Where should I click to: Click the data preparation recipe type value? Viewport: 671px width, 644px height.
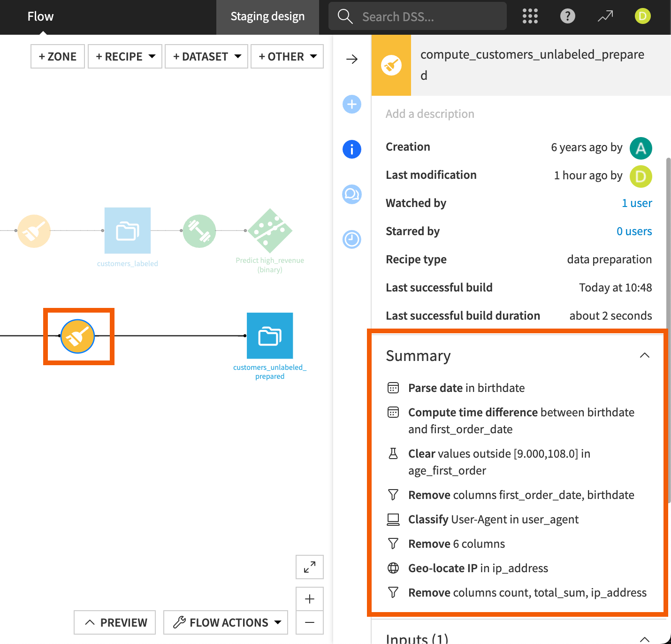click(x=609, y=260)
